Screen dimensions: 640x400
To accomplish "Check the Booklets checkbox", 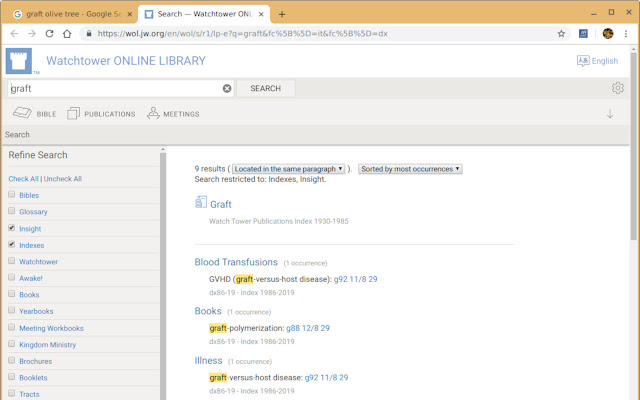I will pyautogui.click(x=11, y=377).
